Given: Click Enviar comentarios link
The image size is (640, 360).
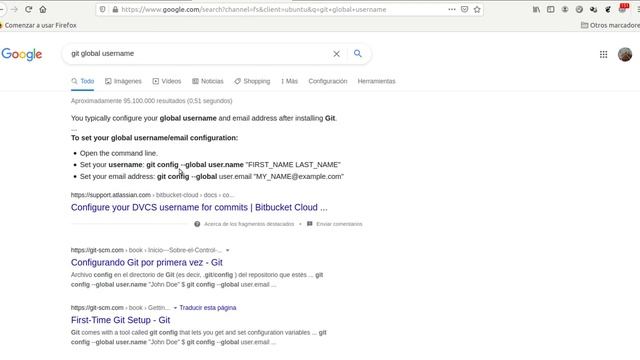Looking at the screenshot, I should tap(339, 224).
